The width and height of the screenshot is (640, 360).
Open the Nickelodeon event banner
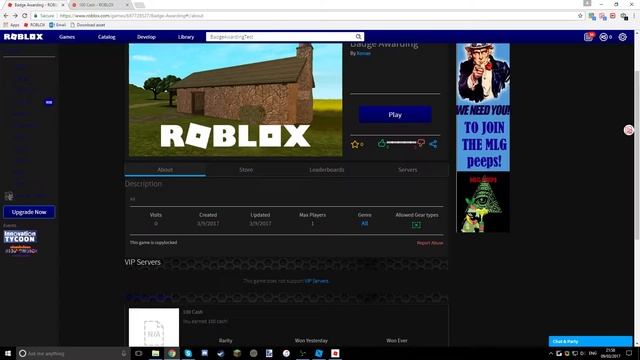tap(21, 249)
